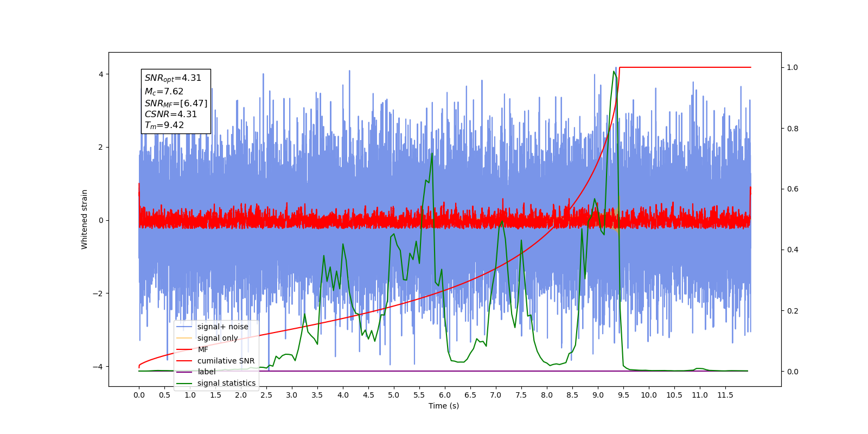
Task: Click the right-axis tick label 0.2
Action: [x=793, y=311]
